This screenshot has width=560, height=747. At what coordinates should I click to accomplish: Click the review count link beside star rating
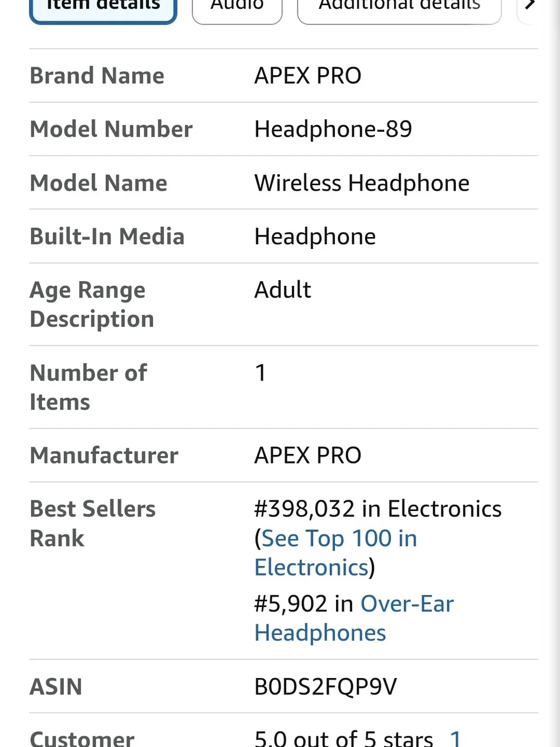coord(456,739)
